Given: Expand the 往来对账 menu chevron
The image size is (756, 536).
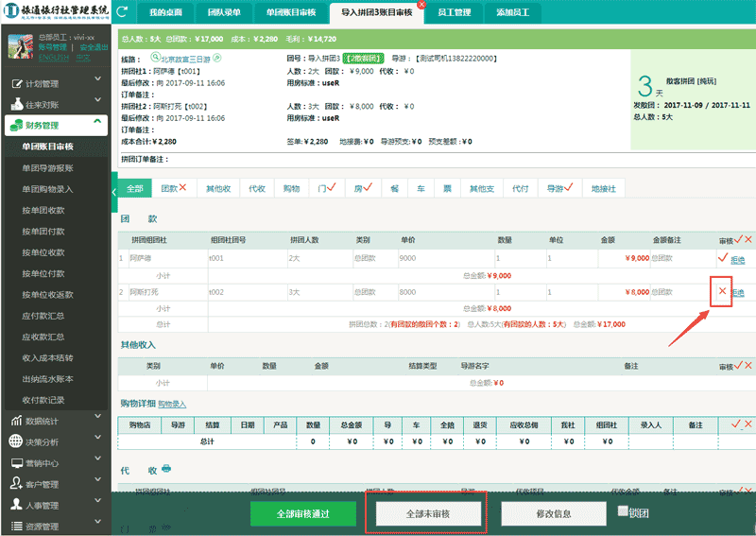Looking at the screenshot, I should tap(98, 100).
